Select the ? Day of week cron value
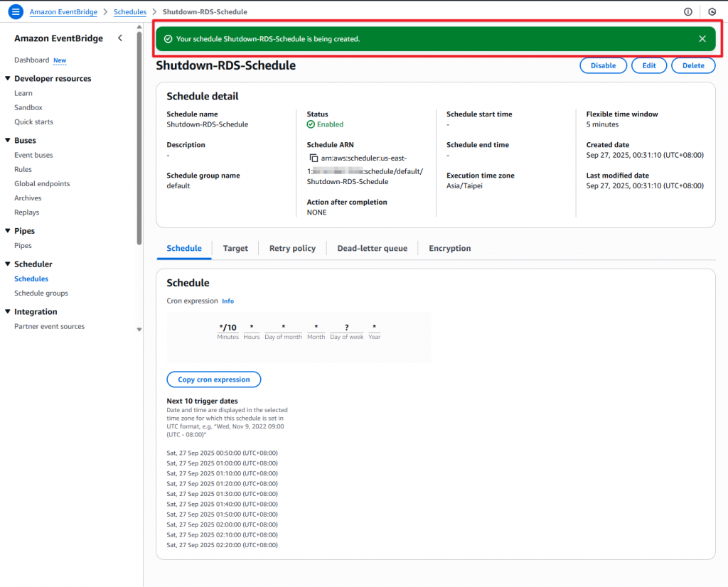The width and height of the screenshot is (728, 587). [x=347, y=327]
